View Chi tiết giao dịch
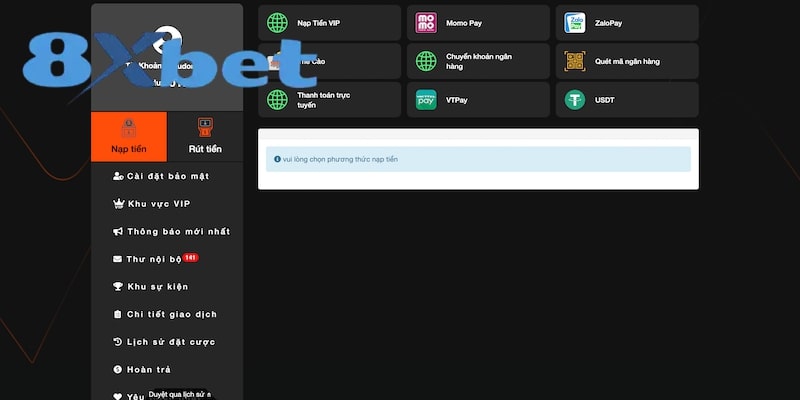The image size is (800, 400). [x=171, y=314]
